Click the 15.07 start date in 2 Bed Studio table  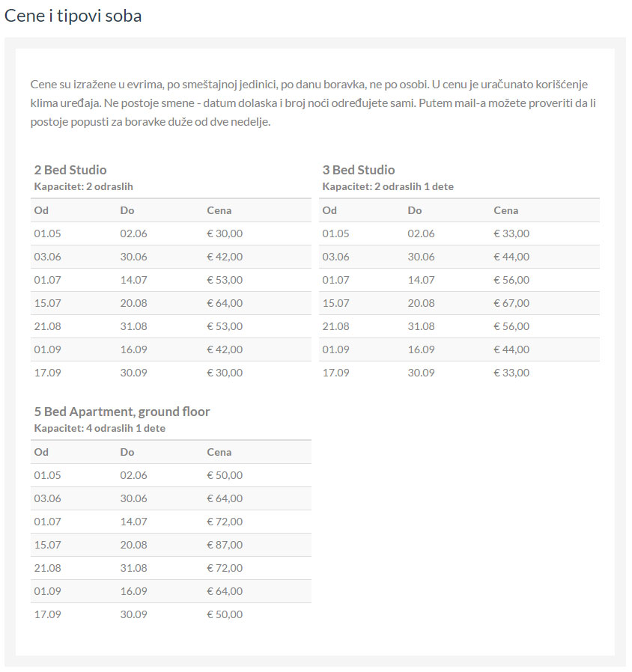(47, 303)
